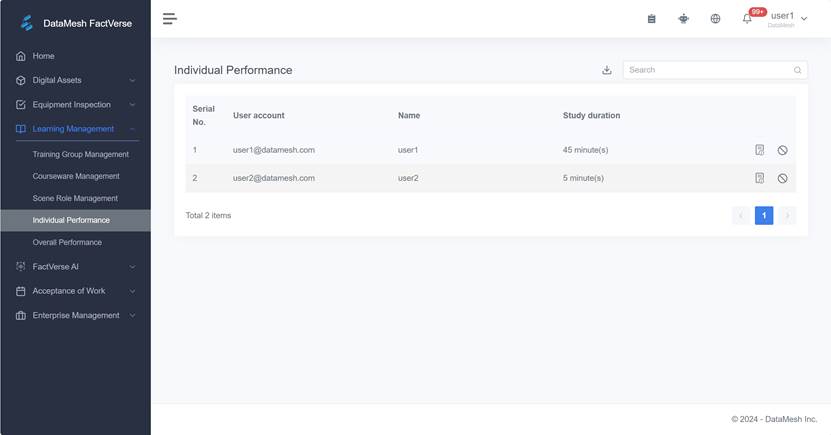831x435 pixels.
Task: Expand the Digital Assets menu
Action: click(75, 80)
